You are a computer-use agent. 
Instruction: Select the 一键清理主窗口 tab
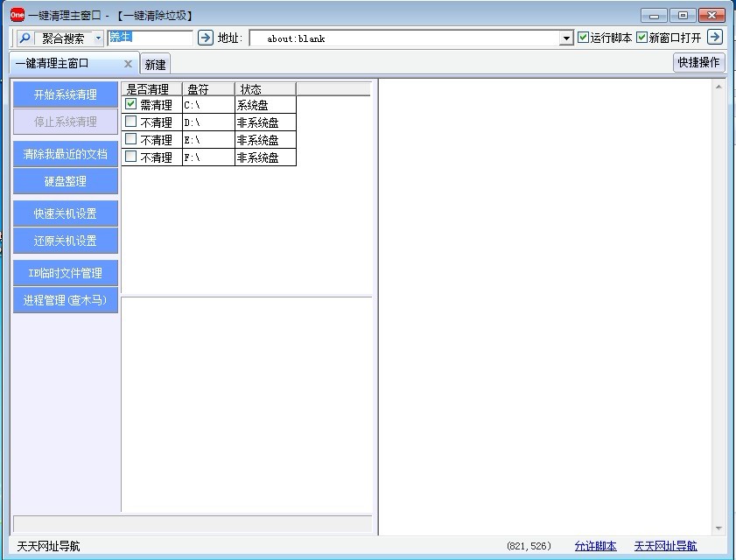coord(65,64)
